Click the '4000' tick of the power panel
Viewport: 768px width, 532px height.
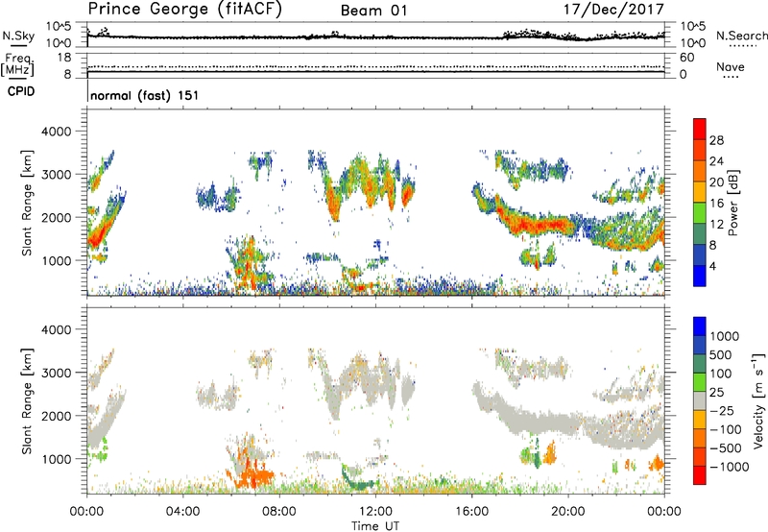56,132
